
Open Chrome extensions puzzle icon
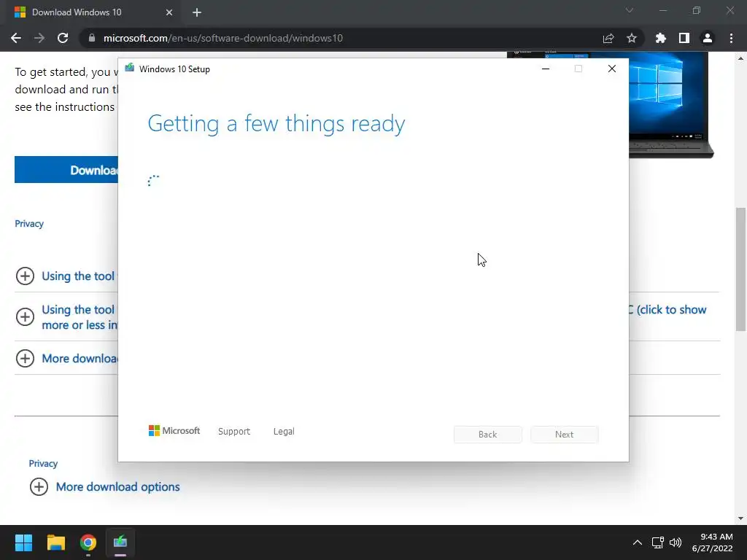pyautogui.click(x=661, y=38)
